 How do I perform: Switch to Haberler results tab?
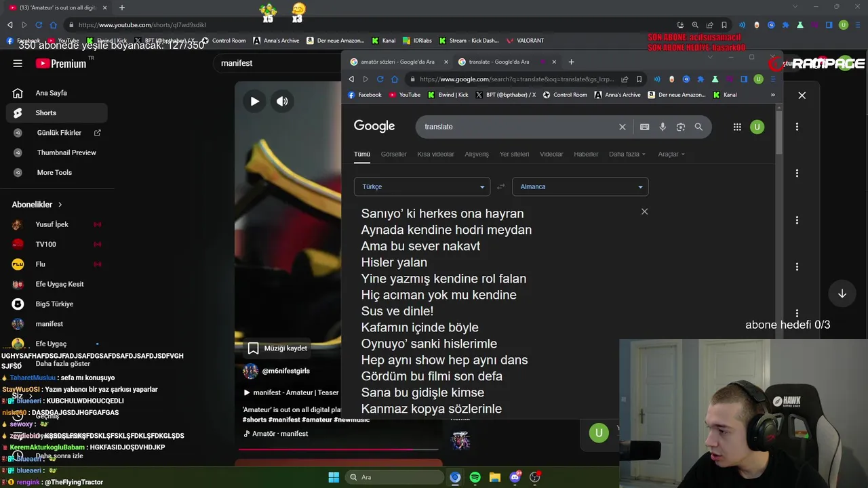pos(586,154)
